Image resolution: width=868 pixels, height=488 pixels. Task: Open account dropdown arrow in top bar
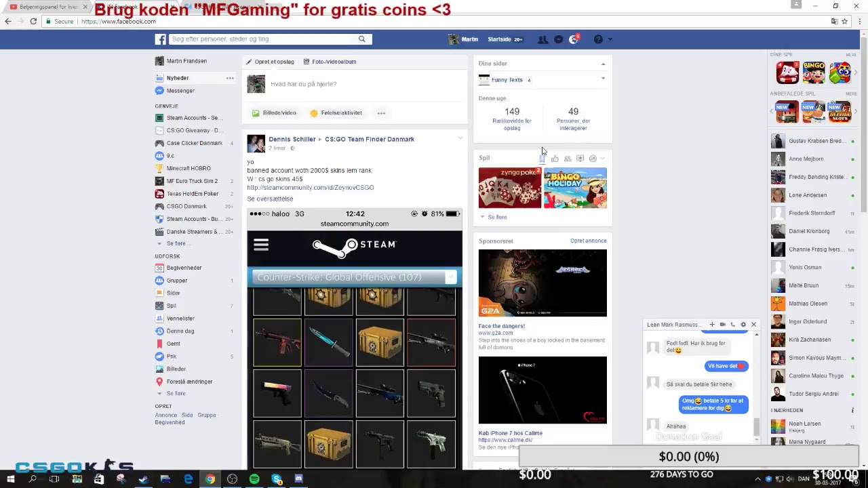pyautogui.click(x=610, y=39)
